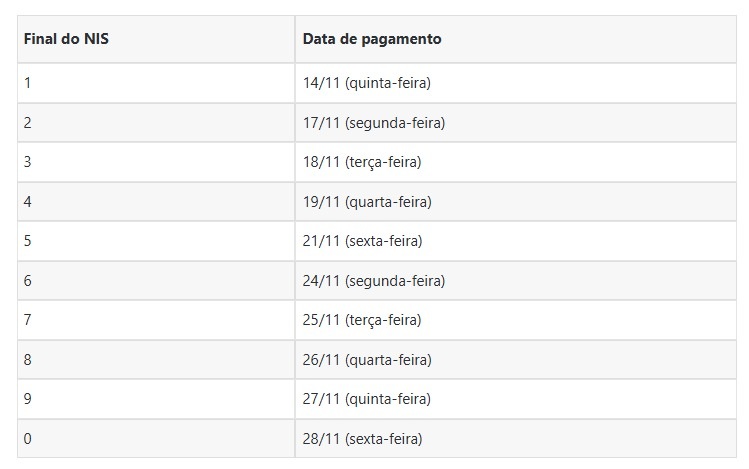Click the 25/11 (terça-feira) date cell
This screenshot has width=749, height=469.
click(x=362, y=320)
